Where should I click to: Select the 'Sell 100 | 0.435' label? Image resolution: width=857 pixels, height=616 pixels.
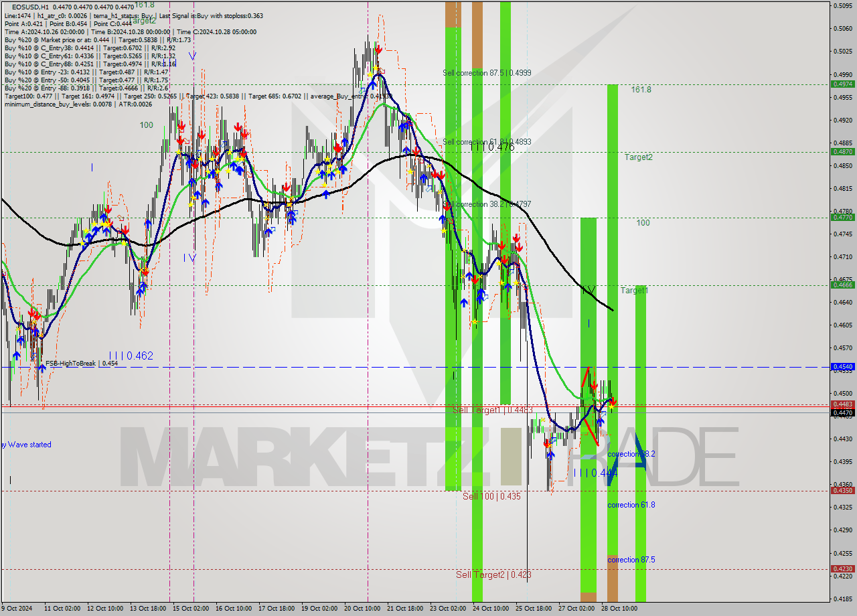click(491, 496)
